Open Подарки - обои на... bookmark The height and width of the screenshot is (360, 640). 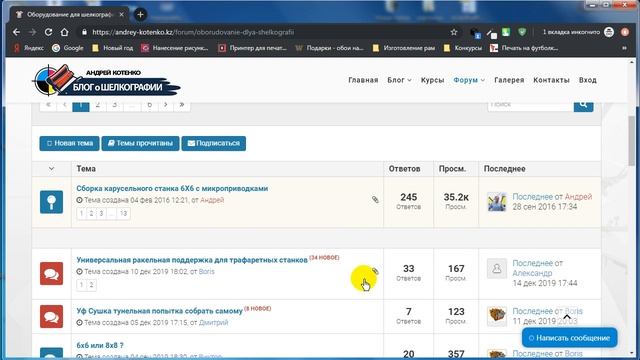[x=329, y=48]
